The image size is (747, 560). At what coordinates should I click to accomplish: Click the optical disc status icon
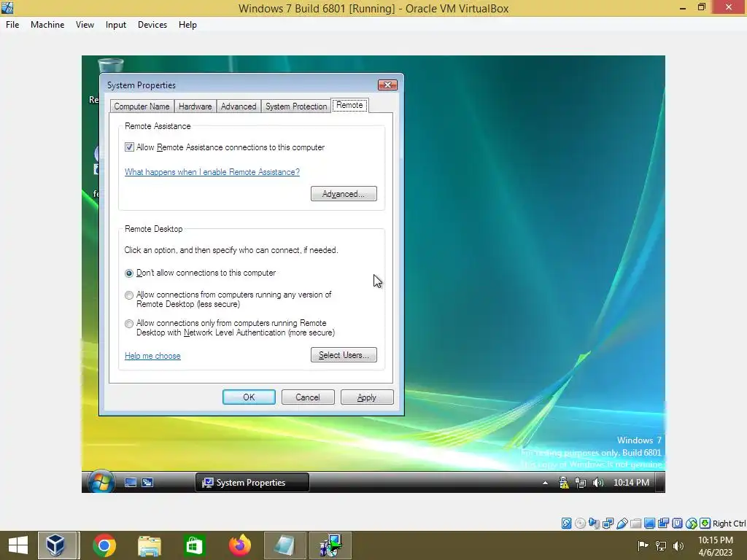coord(580,524)
